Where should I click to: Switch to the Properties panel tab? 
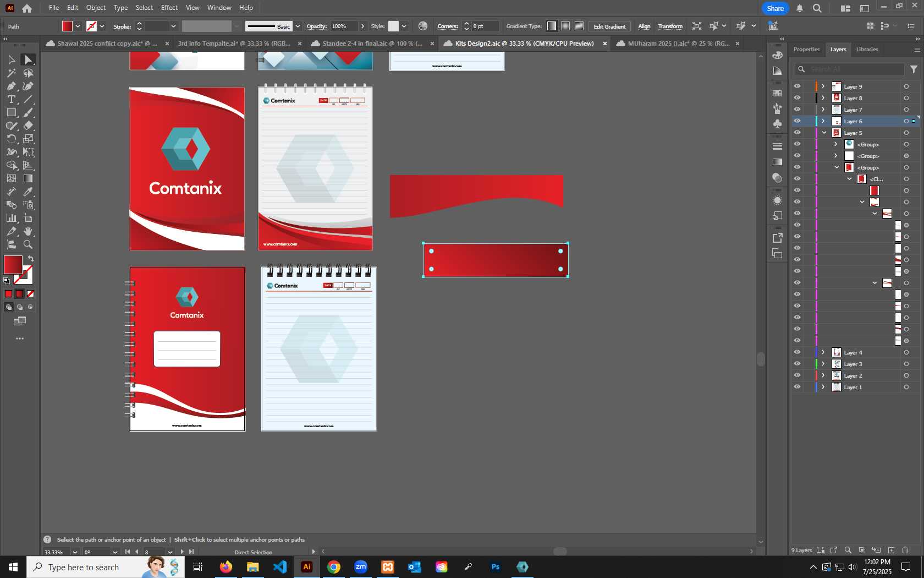(x=806, y=50)
